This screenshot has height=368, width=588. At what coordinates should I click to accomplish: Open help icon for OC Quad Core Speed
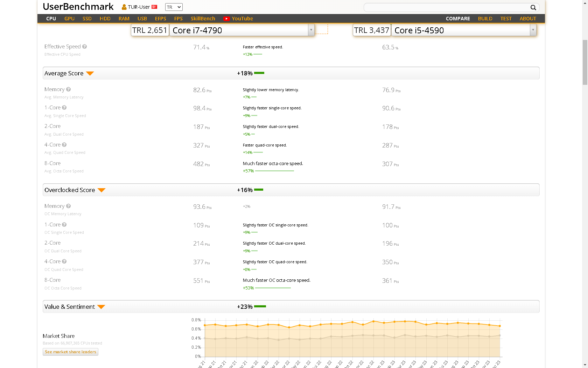click(x=64, y=261)
